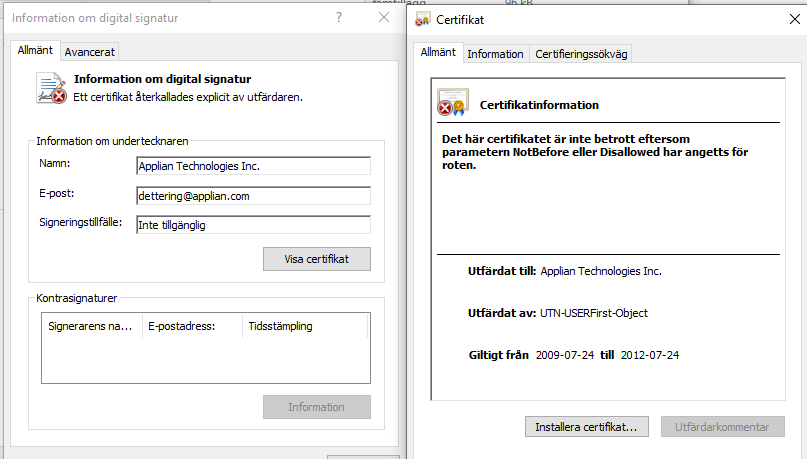Image resolution: width=807 pixels, height=459 pixels.
Task: Click the Signeringstillfälle field Inte tillgänglig
Action: coord(253,225)
